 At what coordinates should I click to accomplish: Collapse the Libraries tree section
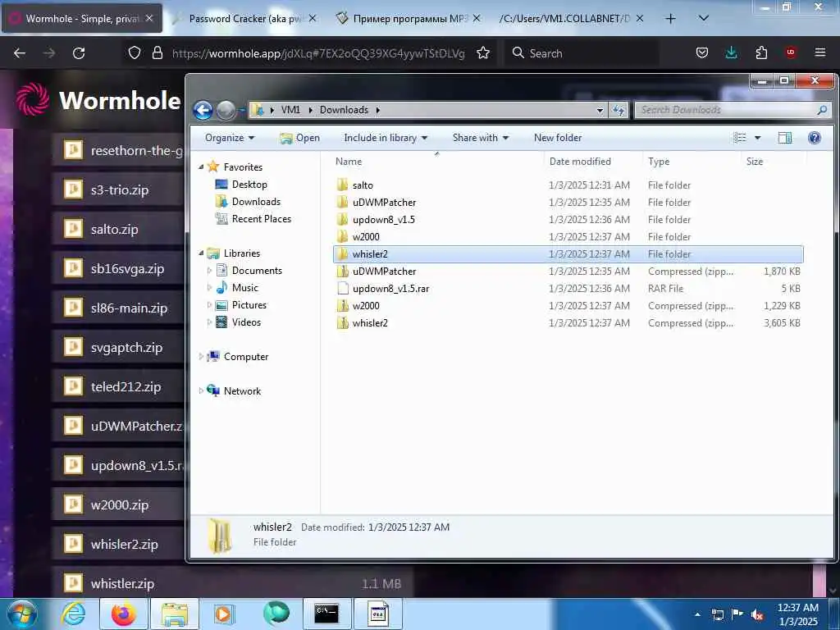[201, 253]
